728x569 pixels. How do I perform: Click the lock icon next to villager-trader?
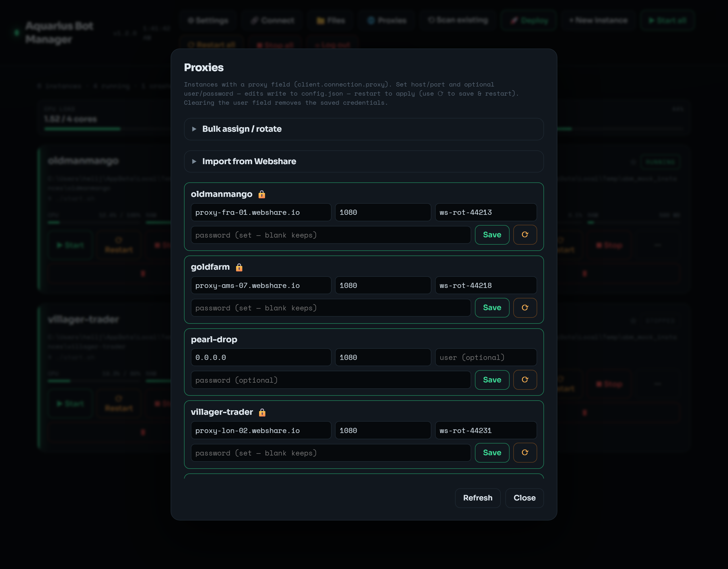click(x=262, y=412)
